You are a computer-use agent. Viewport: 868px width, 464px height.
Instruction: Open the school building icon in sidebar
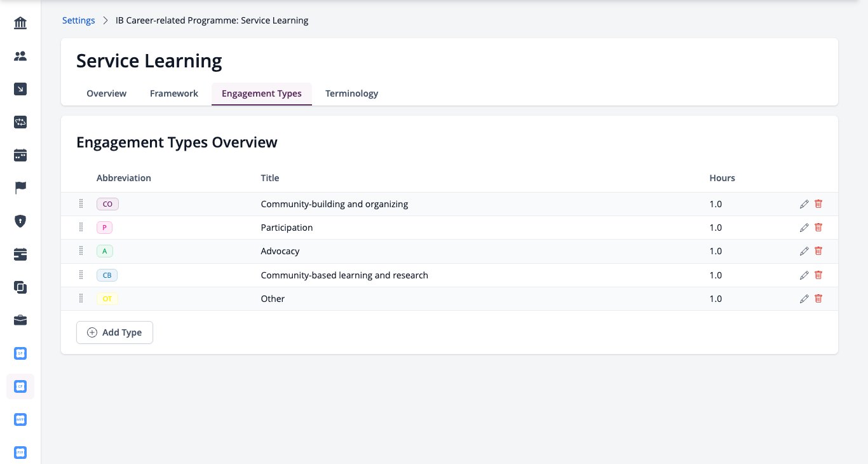click(x=20, y=24)
